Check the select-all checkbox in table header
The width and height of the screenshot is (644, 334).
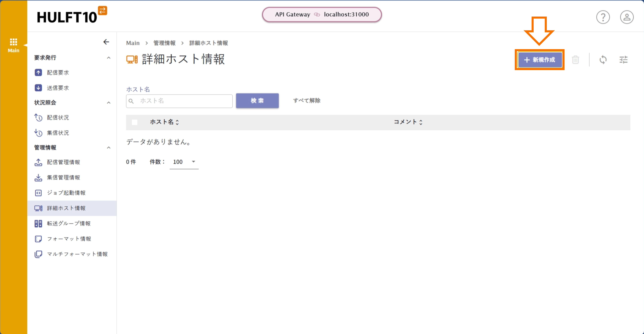click(135, 122)
